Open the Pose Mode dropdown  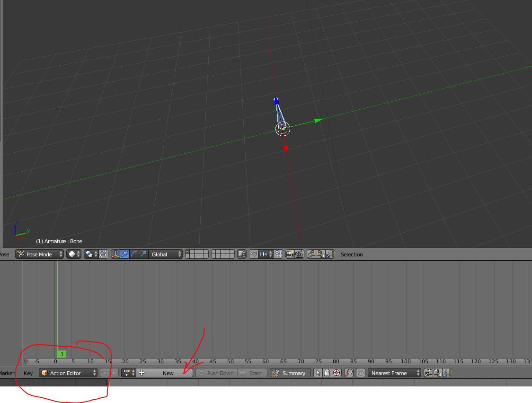tap(40, 254)
